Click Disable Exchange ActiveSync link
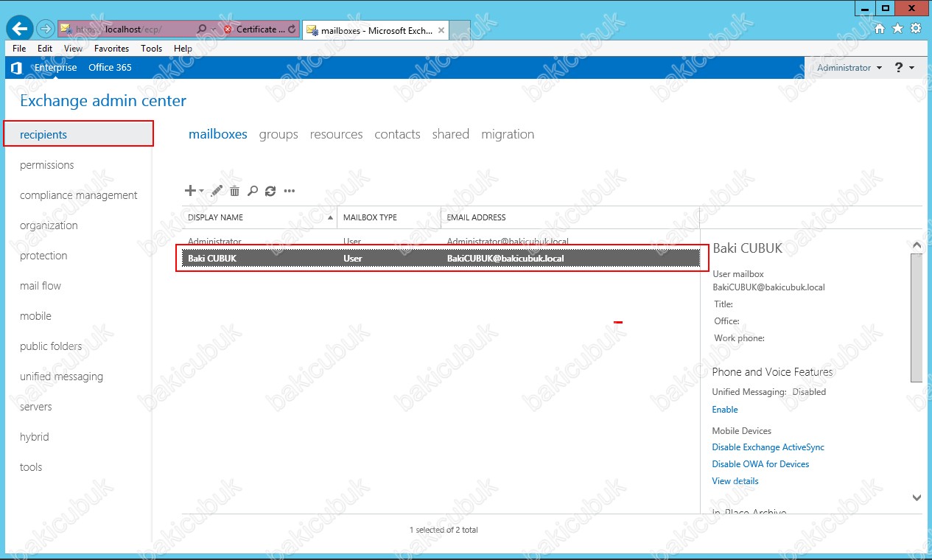The image size is (932, 560). 768,447
